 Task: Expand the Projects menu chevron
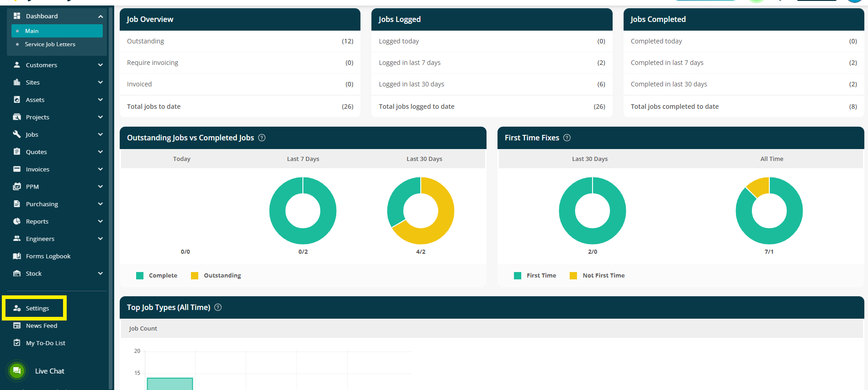point(101,117)
